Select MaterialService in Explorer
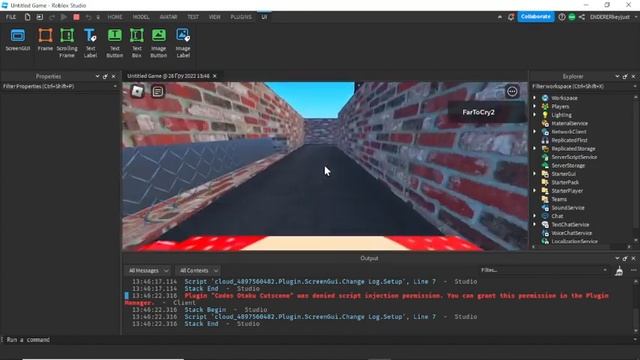 pyautogui.click(x=569, y=123)
